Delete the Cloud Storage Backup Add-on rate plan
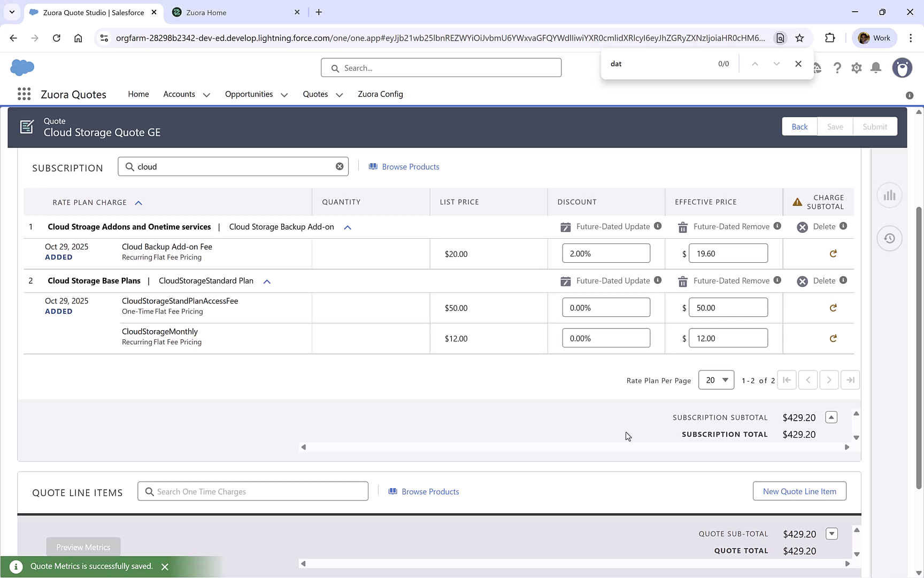 click(802, 226)
